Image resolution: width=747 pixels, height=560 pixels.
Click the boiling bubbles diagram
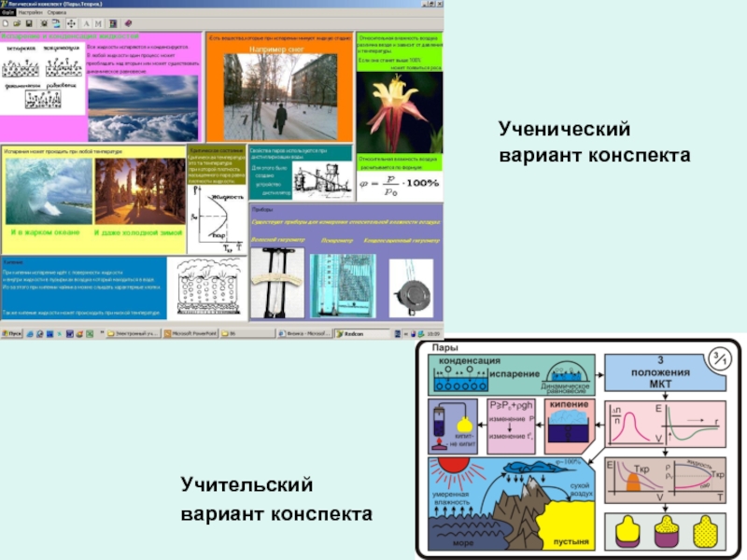pyautogui.click(x=207, y=288)
